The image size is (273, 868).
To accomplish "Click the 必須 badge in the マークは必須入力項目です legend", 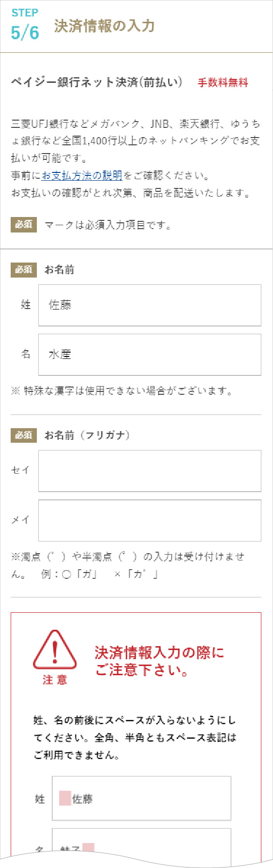I will pyautogui.click(x=23, y=224).
